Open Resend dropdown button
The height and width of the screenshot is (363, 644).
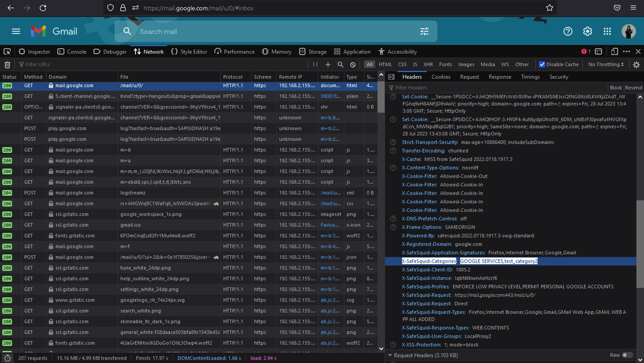click(633, 88)
